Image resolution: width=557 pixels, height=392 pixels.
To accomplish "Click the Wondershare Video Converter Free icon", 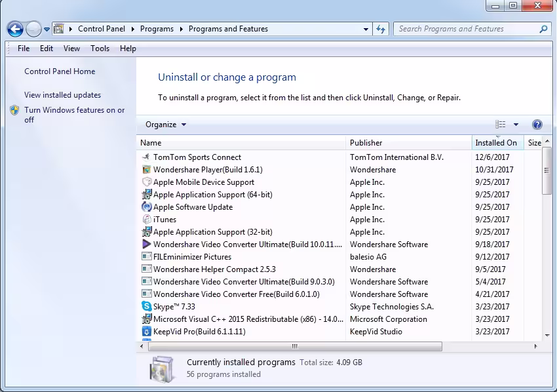I will coord(146,294).
